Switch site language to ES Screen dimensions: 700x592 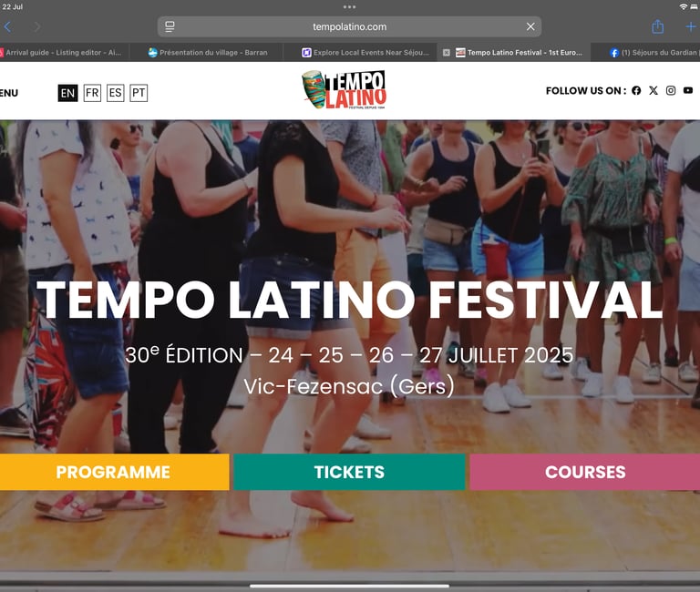pyautogui.click(x=115, y=93)
